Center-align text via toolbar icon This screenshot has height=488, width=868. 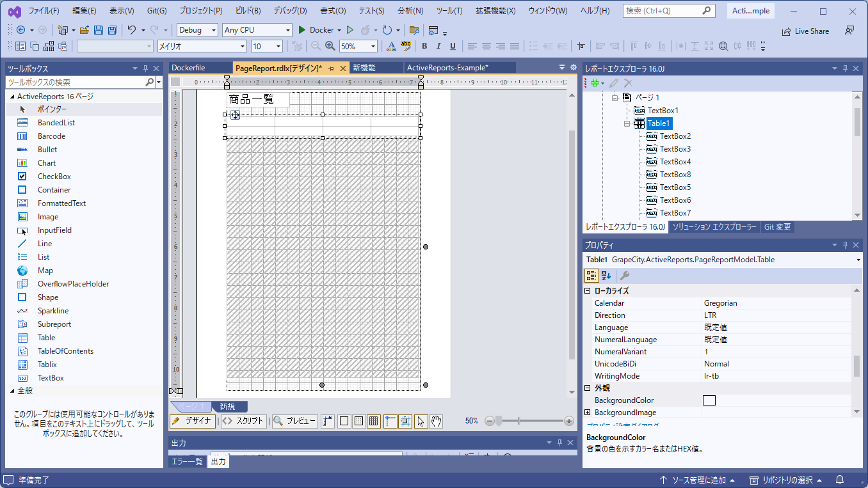point(486,46)
